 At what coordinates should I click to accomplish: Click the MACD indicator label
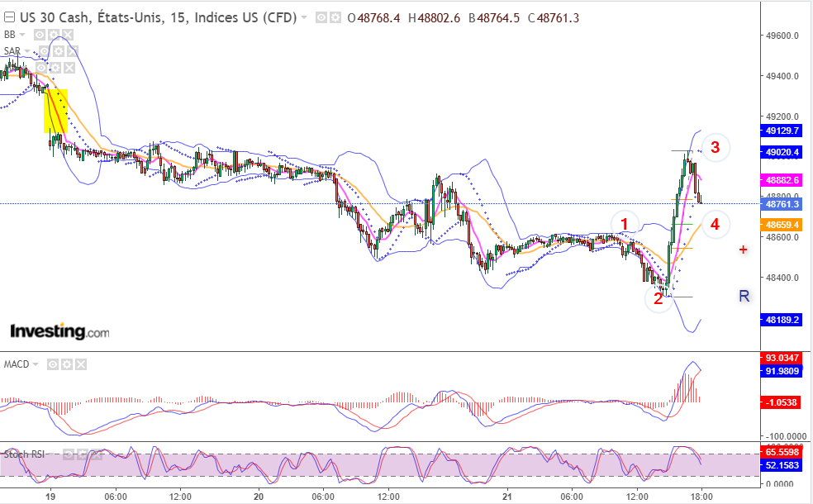17,364
